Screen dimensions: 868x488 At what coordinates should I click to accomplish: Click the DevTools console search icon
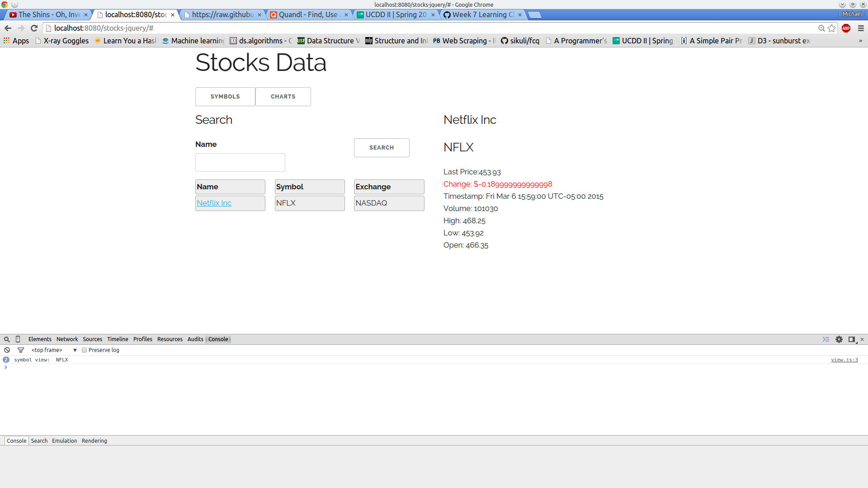(6, 338)
